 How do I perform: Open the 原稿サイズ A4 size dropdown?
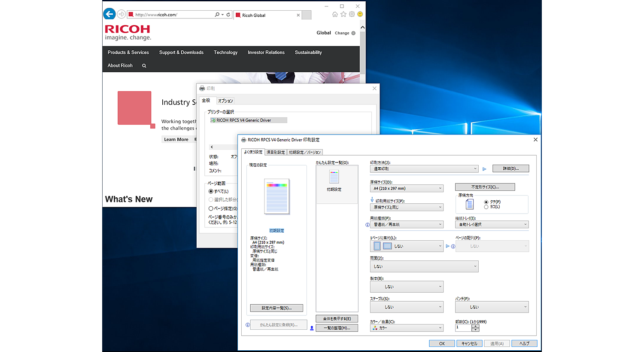(x=406, y=188)
